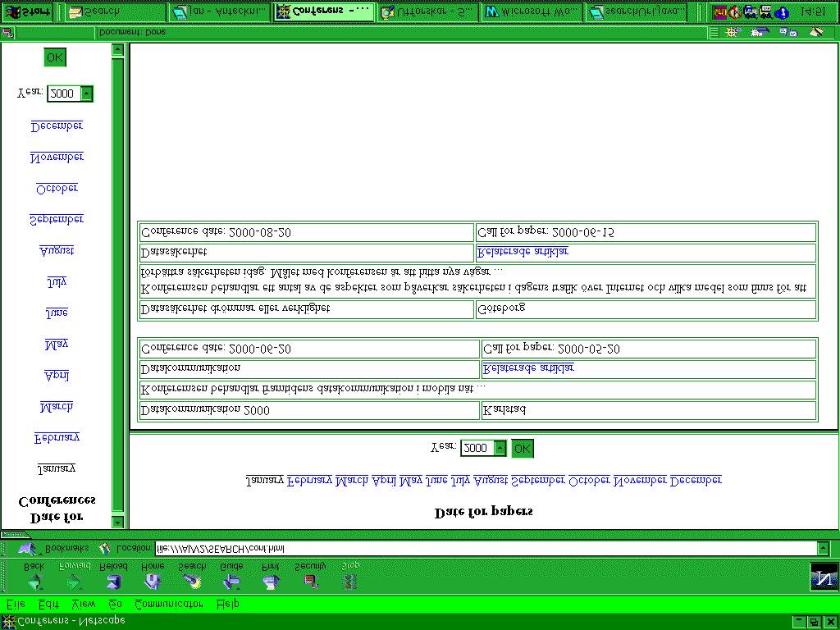Open the Go menu

tap(115, 604)
